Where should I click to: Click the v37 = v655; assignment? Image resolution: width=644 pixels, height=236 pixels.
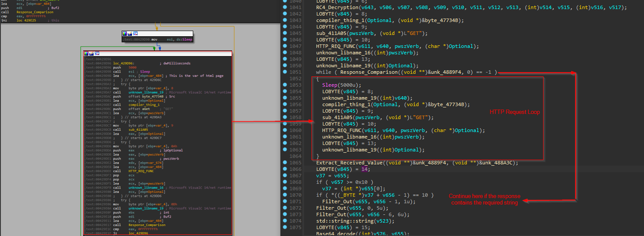[333, 176]
